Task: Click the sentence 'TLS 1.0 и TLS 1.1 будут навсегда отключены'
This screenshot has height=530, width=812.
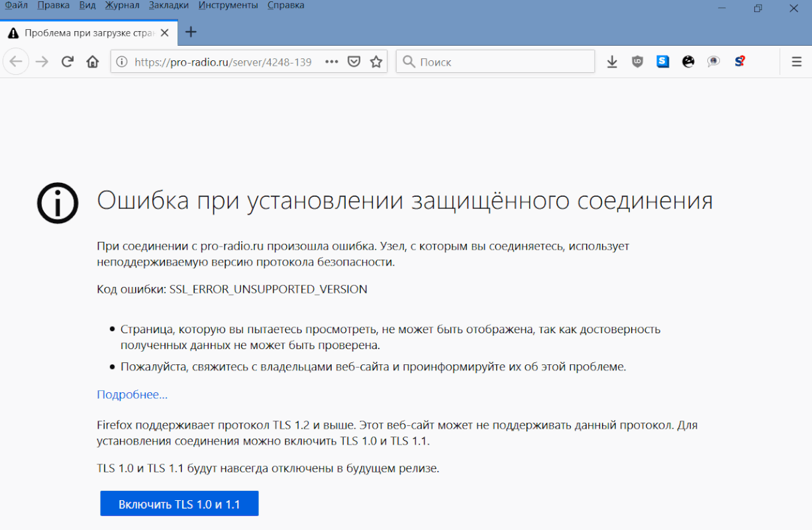Action: pos(268,468)
